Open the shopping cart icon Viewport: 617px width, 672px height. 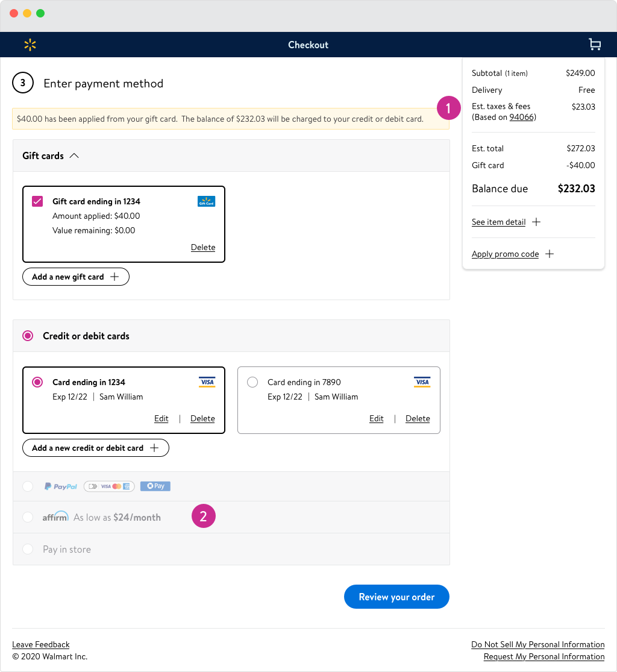[x=595, y=45]
